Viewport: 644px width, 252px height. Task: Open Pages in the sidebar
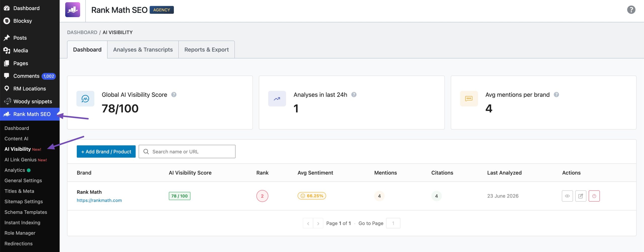click(30, 63)
